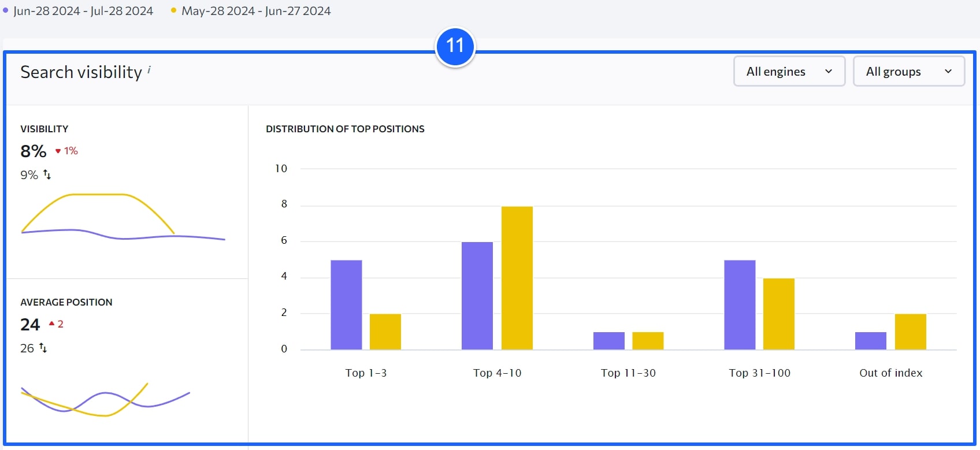The image size is (980, 450).
Task: Click the purple Top 4-10 bar
Action: pyautogui.click(x=477, y=296)
